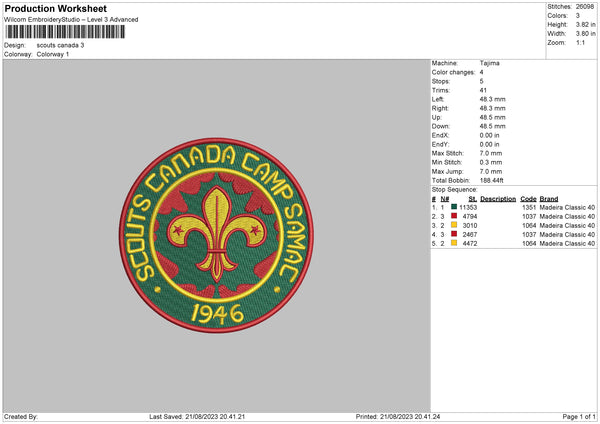
Task: Click the yellow swatch in stop row 5
Action: [x=454, y=243]
